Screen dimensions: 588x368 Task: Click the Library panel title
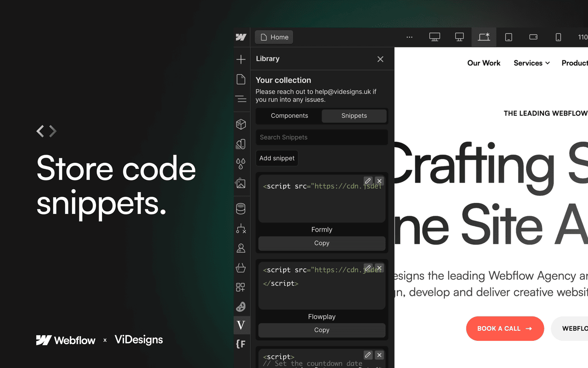click(x=268, y=59)
